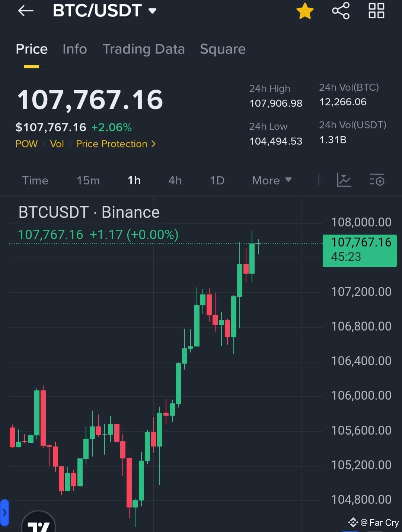
Task: Expand the More timeframes dropdown
Action: coord(272,180)
